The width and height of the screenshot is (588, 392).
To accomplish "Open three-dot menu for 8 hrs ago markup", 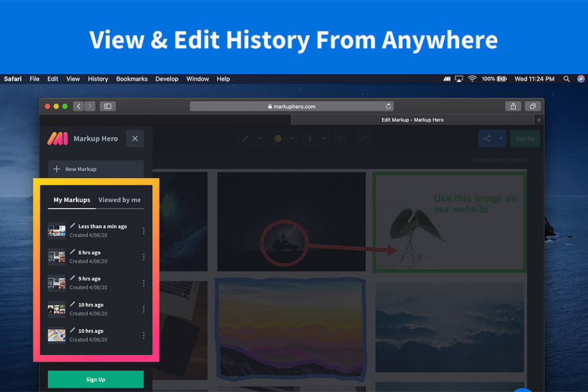I will click(144, 257).
